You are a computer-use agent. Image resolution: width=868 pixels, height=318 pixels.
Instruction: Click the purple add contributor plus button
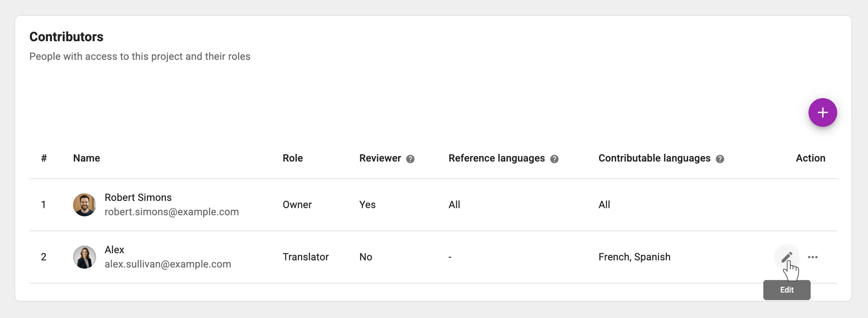click(x=822, y=112)
